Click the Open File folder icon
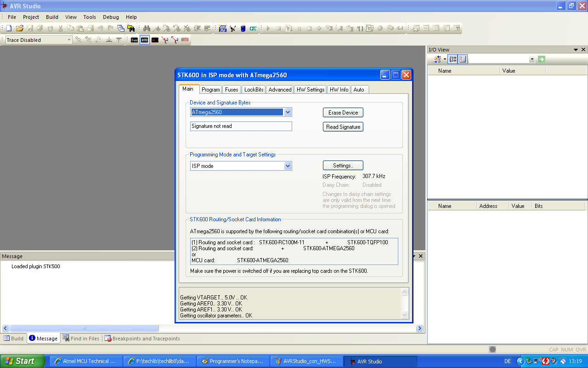588x368 pixels. (19, 29)
